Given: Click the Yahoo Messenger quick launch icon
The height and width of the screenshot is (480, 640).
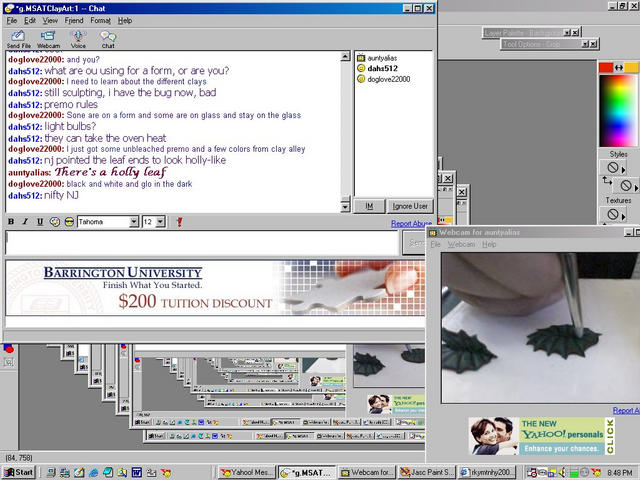Looking at the screenshot, I should (x=166, y=473).
